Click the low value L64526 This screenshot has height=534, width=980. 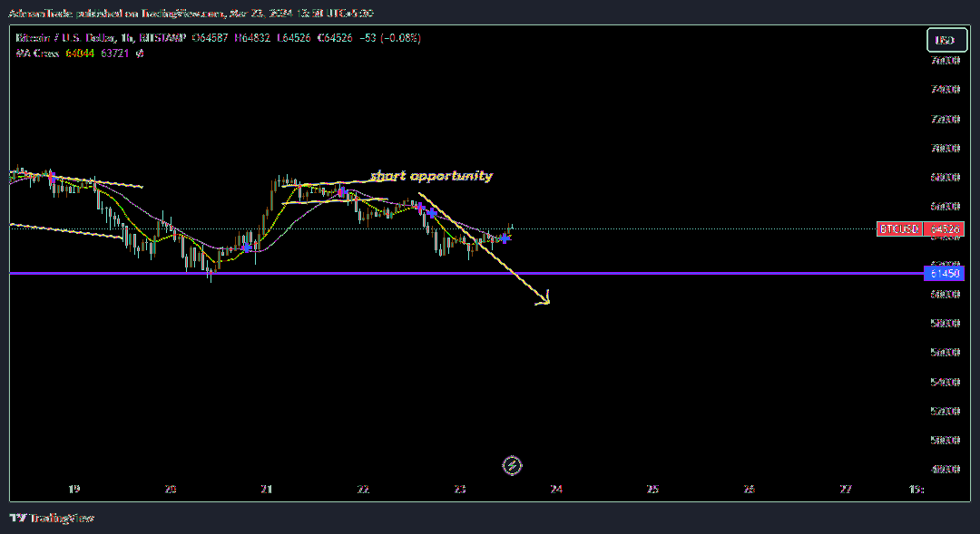point(294,38)
